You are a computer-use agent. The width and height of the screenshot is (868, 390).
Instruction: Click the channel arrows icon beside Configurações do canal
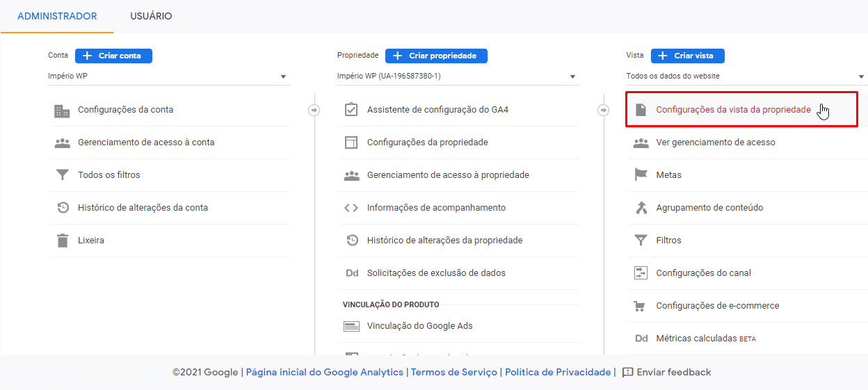(641, 273)
